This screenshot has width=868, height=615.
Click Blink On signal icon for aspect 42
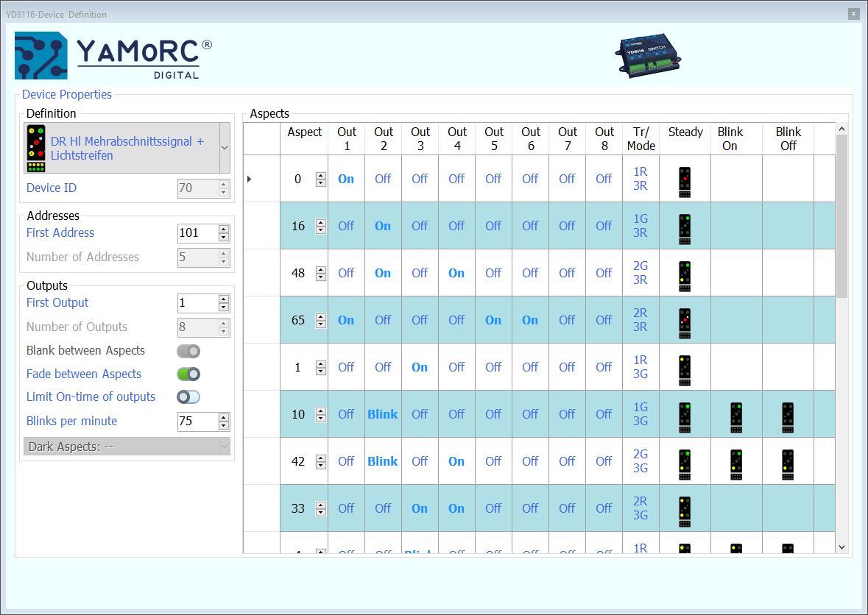point(736,464)
